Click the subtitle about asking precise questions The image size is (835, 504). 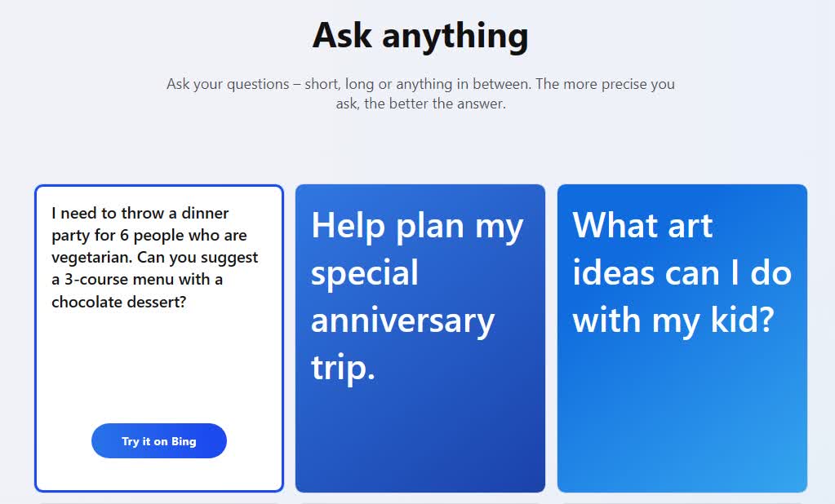pos(420,84)
